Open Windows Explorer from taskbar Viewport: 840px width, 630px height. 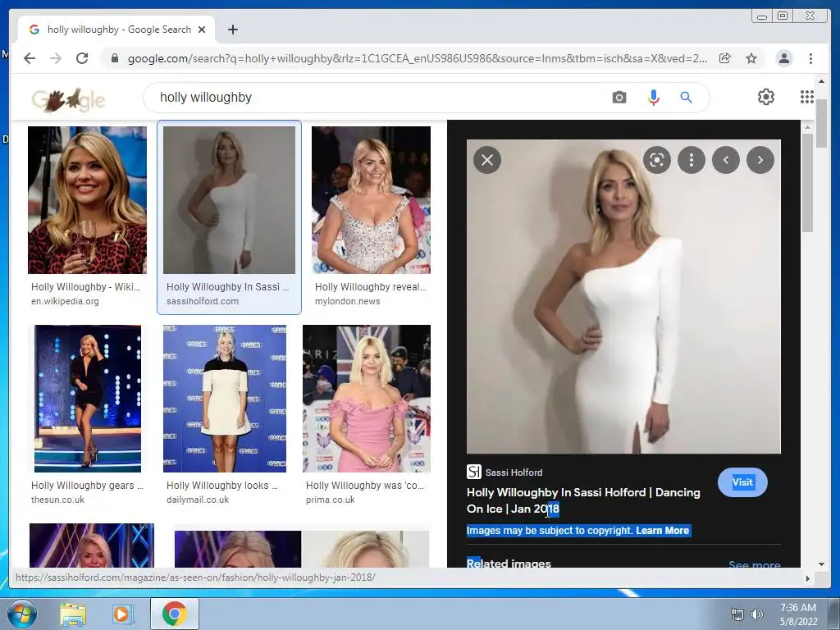pyautogui.click(x=73, y=614)
